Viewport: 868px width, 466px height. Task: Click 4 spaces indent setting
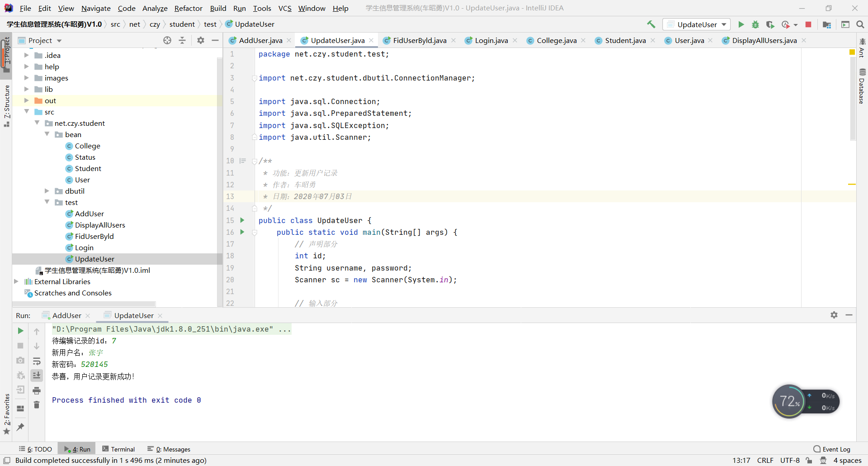(847, 460)
